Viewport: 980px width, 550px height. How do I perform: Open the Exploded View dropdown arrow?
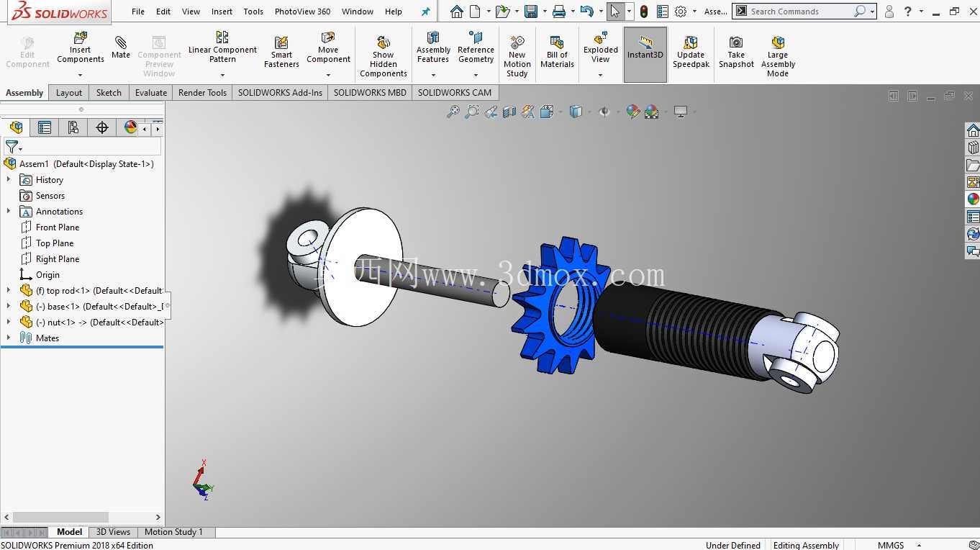click(x=601, y=75)
